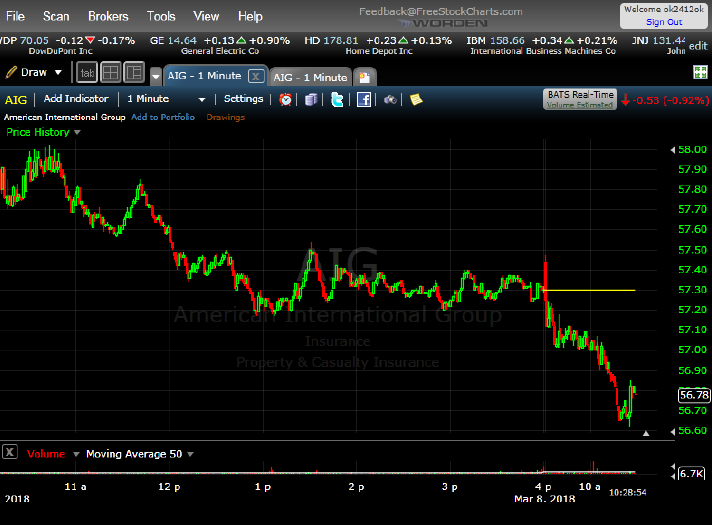The width and height of the screenshot is (712, 525).
Task: Click the 6.7K volume value label
Action: 692,473
